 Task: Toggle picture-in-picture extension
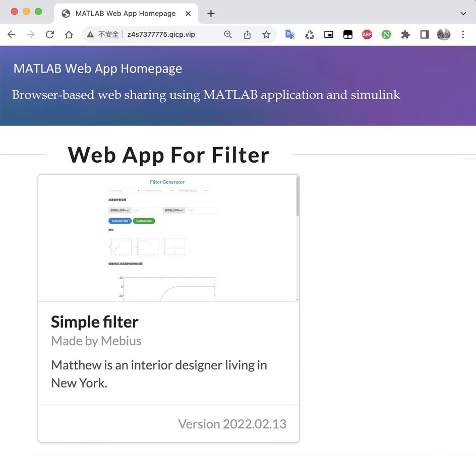point(329,34)
